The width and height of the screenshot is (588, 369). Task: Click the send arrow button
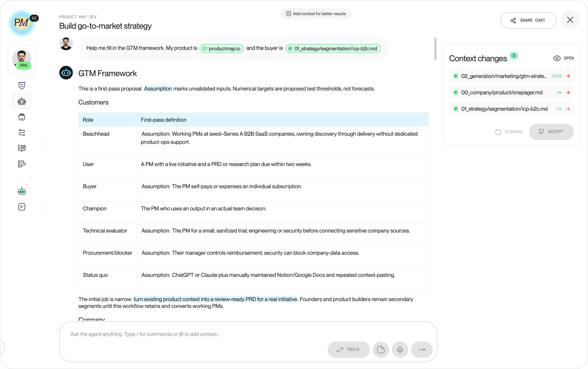pos(422,349)
